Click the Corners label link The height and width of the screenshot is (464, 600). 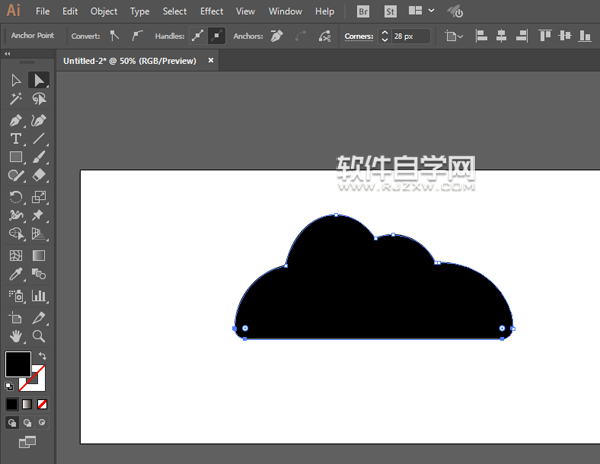(358, 35)
